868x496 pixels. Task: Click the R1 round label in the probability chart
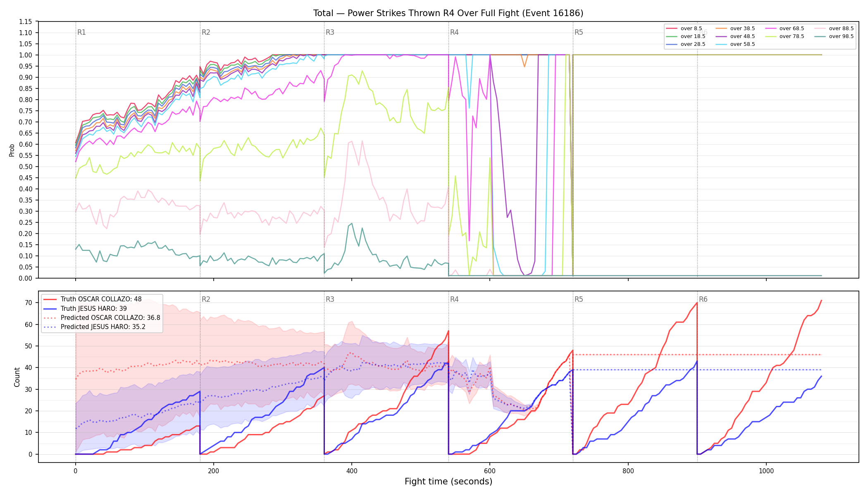81,32
